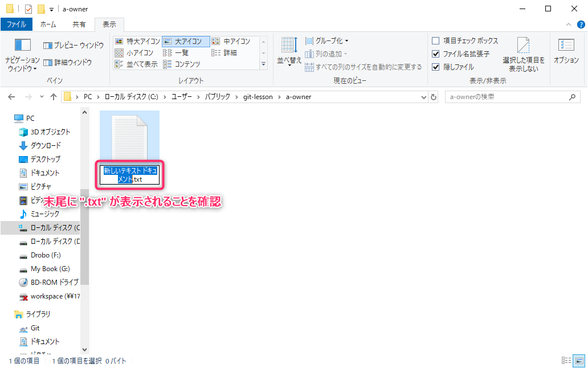This screenshot has width=588, height=368.
Task: Select List (一覧) layout
Action: [176, 53]
